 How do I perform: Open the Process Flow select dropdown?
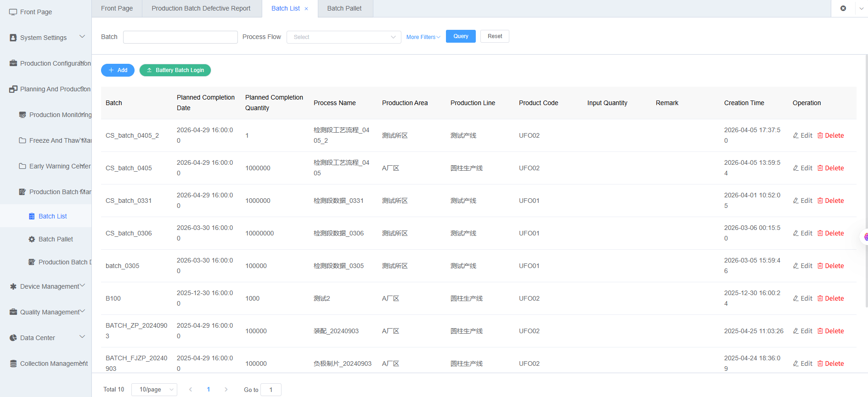point(344,37)
